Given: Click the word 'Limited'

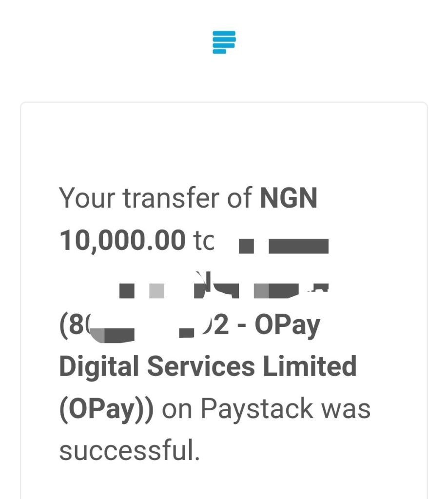Looking at the screenshot, I should (309, 366).
